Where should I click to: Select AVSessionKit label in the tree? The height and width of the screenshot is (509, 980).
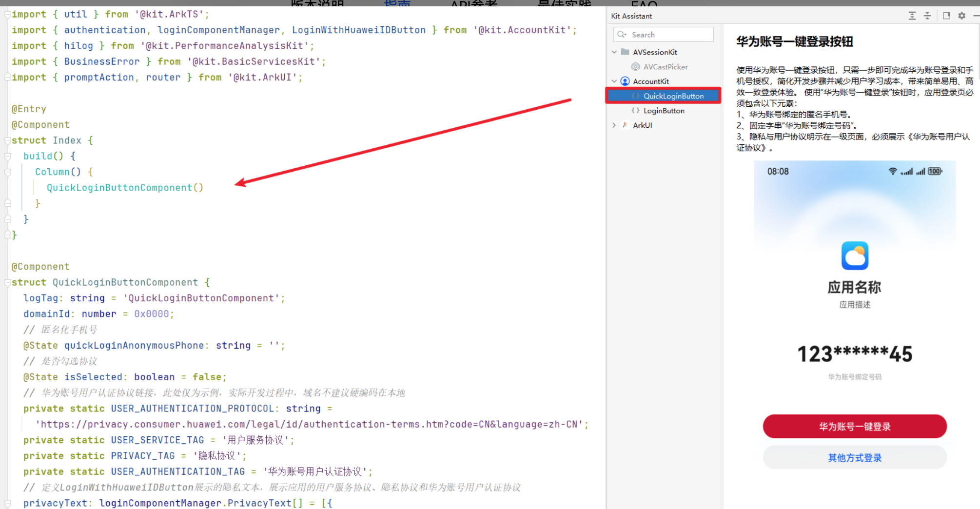(655, 52)
